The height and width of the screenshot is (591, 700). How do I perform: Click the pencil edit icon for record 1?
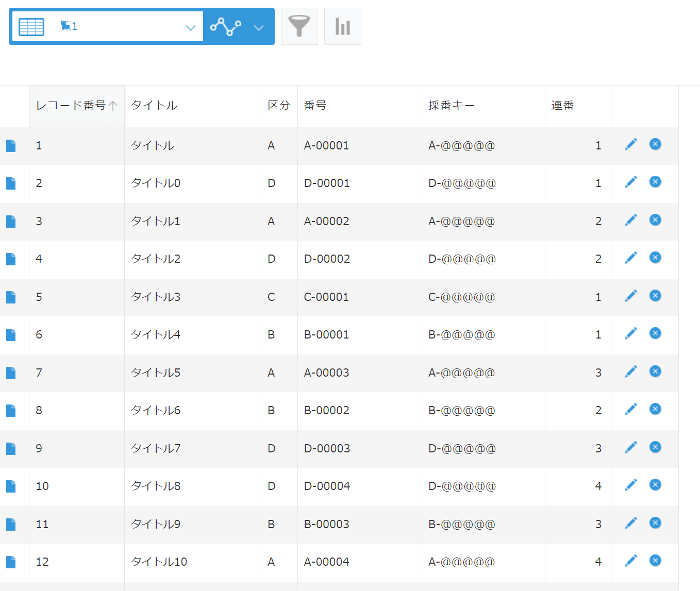(x=630, y=145)
